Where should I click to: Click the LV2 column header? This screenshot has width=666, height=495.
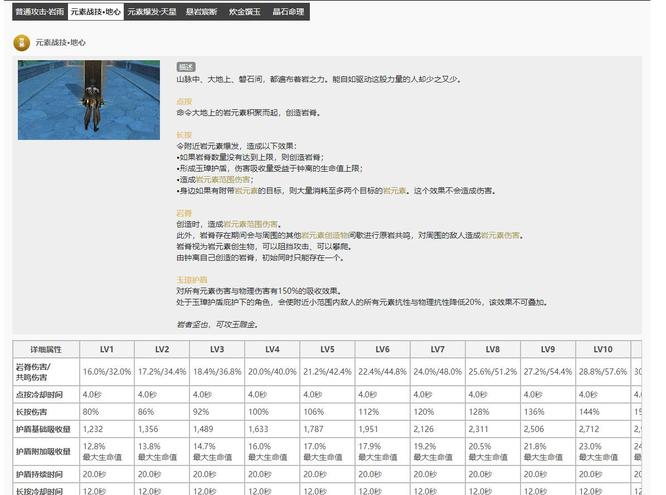(x=162, y=349)
